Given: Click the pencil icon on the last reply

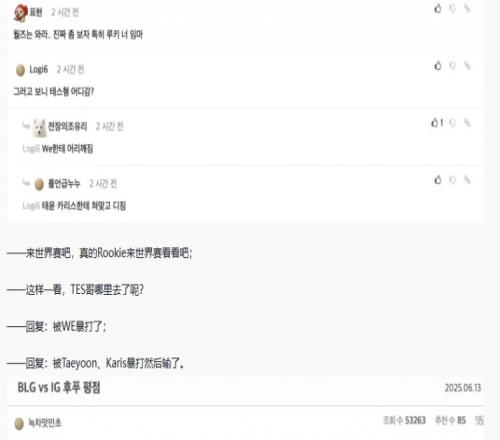Looking at the screenshot, I should point(467,180).
